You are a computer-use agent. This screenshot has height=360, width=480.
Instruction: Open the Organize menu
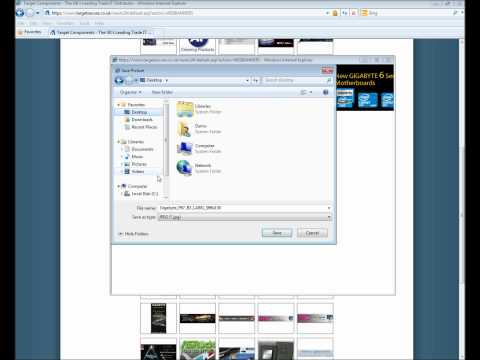(130, 92)
